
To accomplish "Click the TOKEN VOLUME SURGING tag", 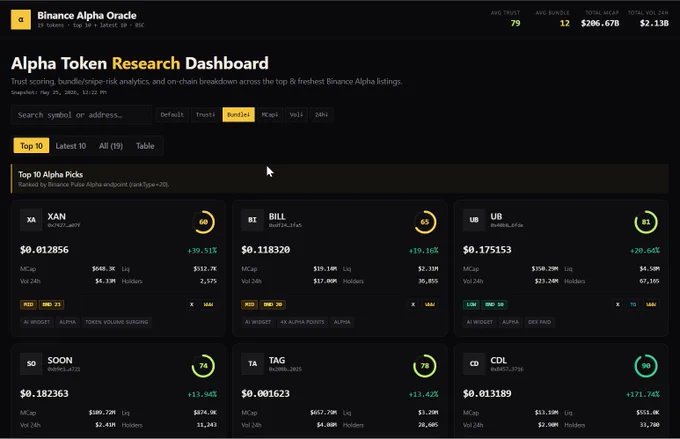I will (117, 322).
